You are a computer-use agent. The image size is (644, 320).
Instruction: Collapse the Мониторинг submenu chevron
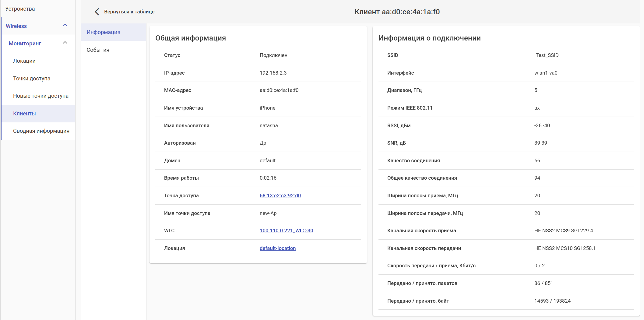coord(65,43)
